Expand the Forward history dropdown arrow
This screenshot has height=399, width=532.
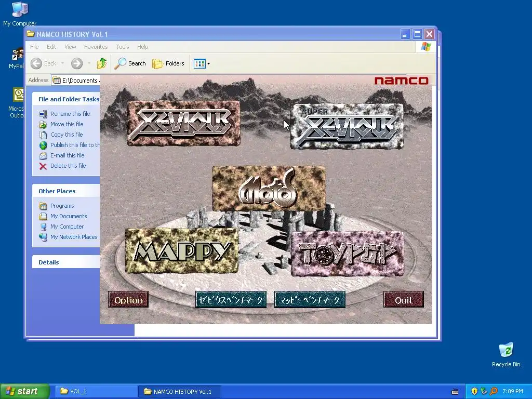[x=89, y=63]
